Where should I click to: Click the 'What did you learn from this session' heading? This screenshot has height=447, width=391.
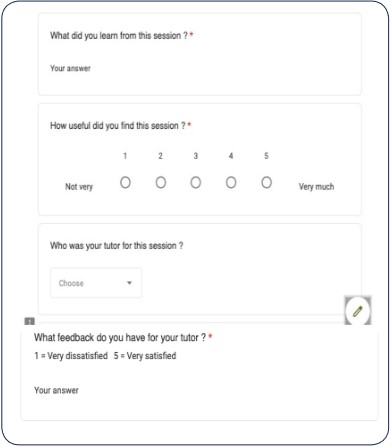(x=119, y=35)
